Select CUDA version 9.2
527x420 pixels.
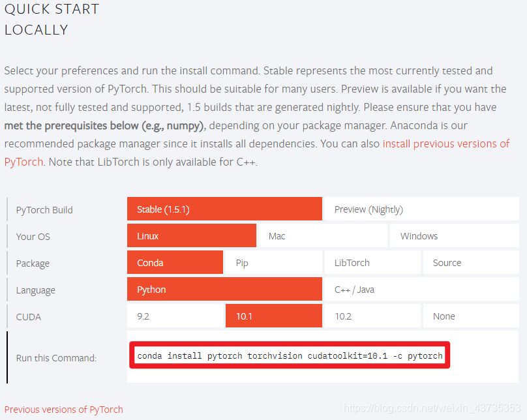(x=175, y=316)
